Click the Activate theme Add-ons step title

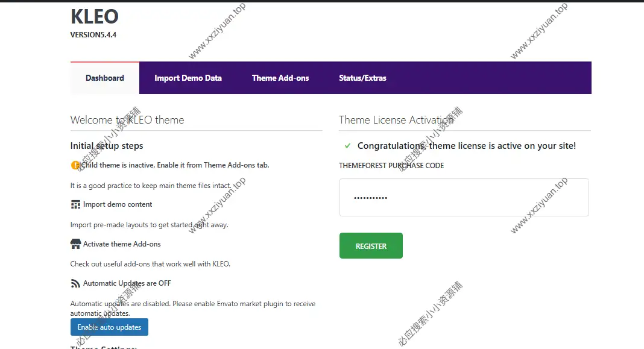click(122, 244)
